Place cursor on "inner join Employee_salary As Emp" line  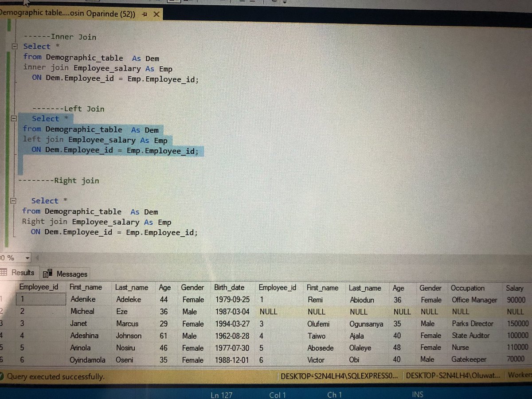[x=98, y=68]
